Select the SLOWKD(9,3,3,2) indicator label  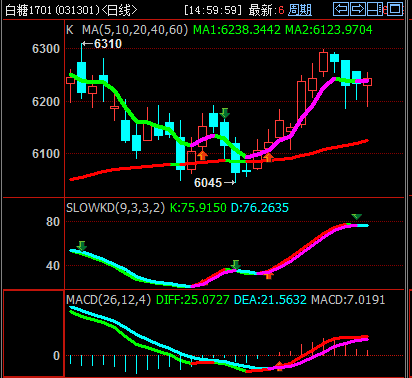tap(115, 208)
